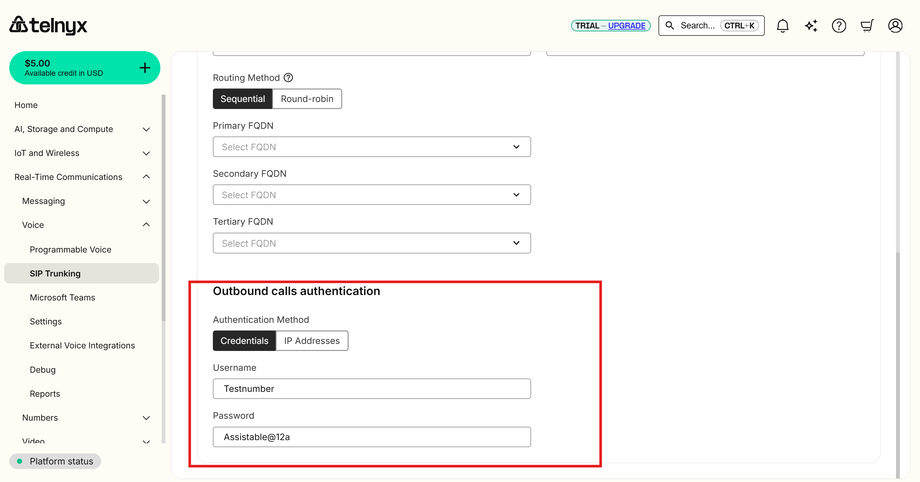Screen dimensions: 920x482
Task: Open the AI sparkle assistant icon
Action: [x=811, y=26]
